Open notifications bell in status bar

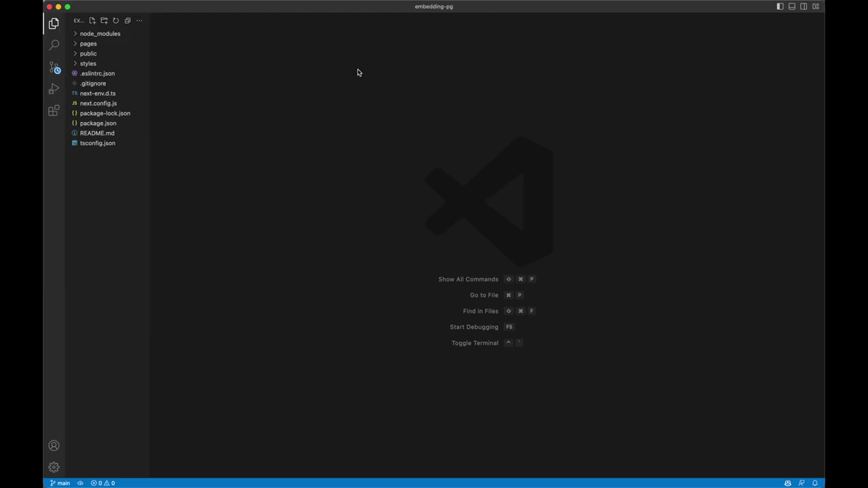[x=815, y=483]
